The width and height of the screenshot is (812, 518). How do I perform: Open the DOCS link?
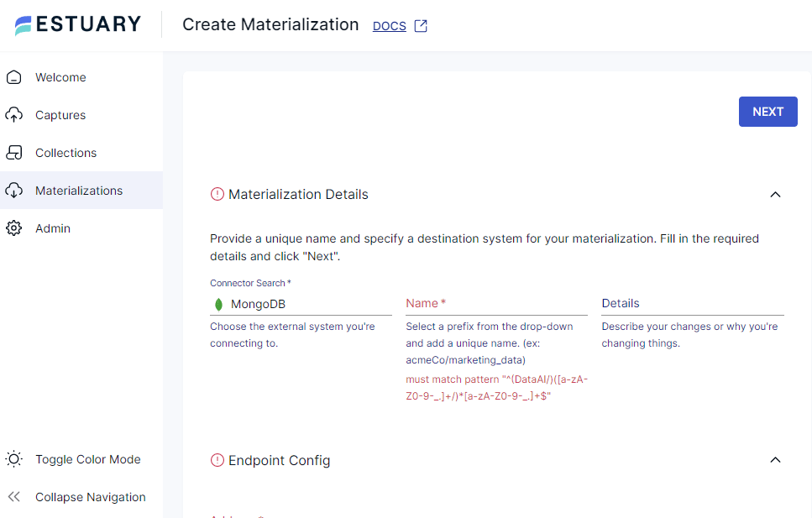coord(389,25)
